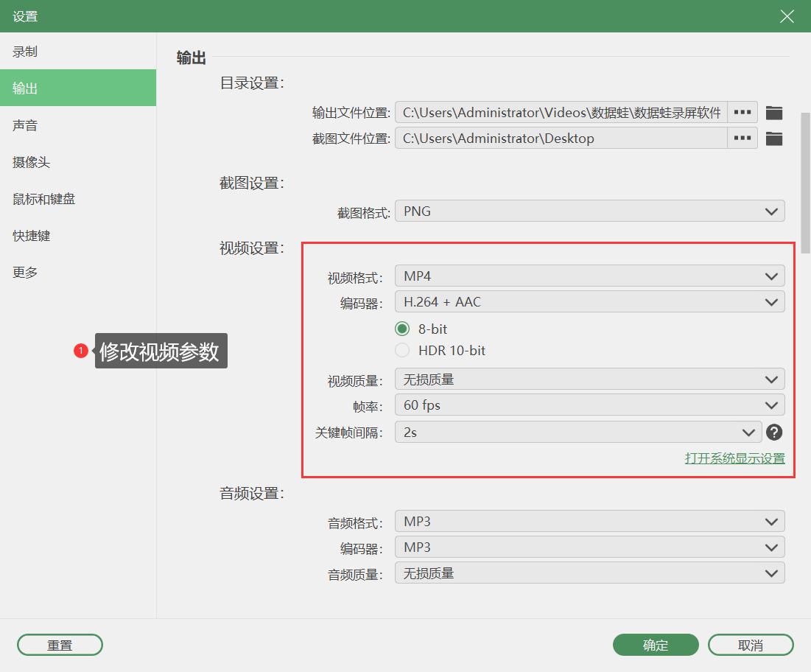This screenshot has width=811, height=672.
Task: Confirm settings with the 确定 button
Action: (655, 644)
